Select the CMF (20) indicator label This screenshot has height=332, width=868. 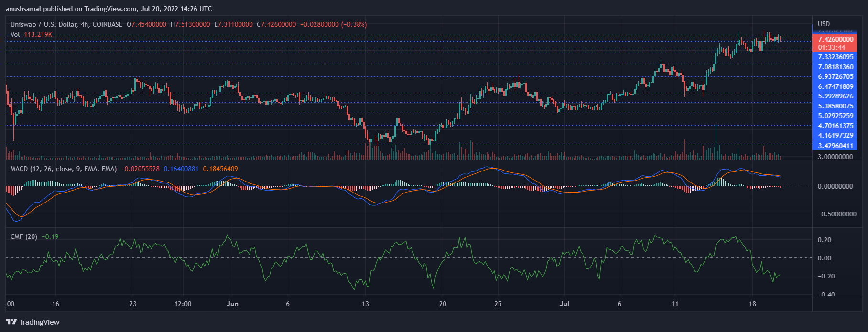tap(24, 236)
